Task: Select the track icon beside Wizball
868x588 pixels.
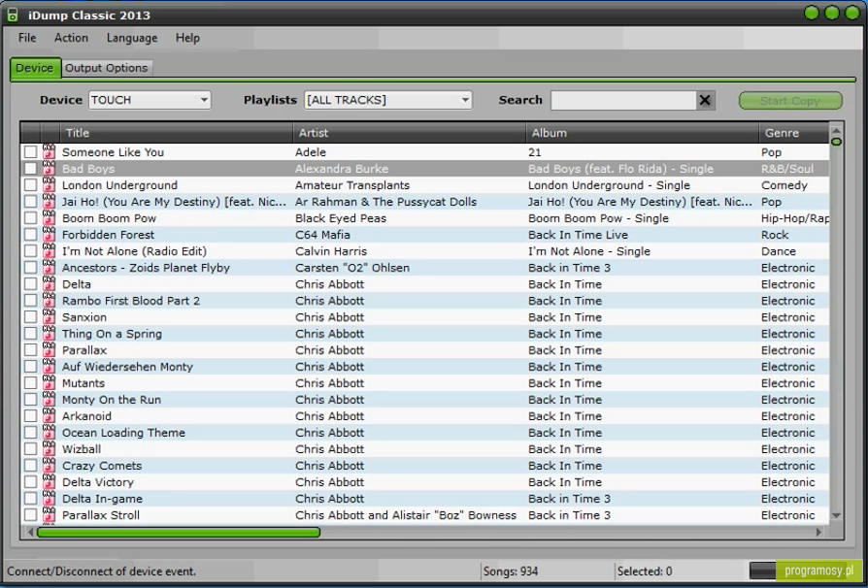Action: pos(50,448)
